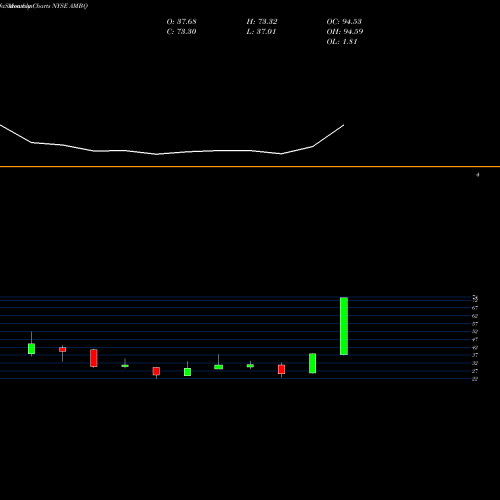Click the green candlestick just before the tallest one

[x=312, y=363]
